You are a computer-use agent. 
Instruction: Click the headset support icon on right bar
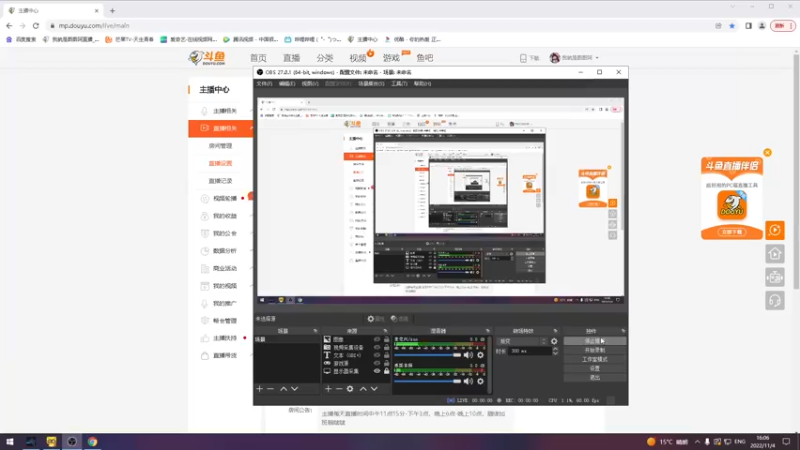click(774, 301)
